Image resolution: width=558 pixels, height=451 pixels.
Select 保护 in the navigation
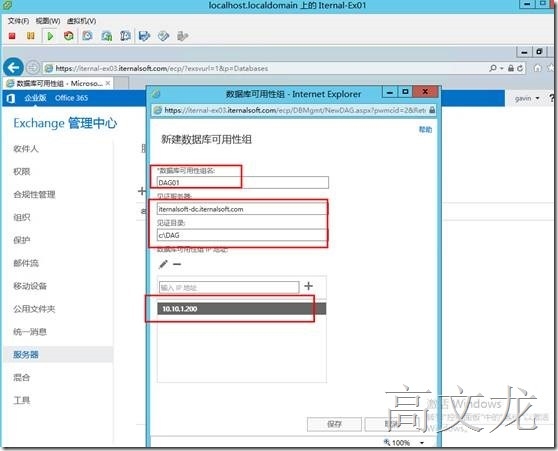coord(22,240)
